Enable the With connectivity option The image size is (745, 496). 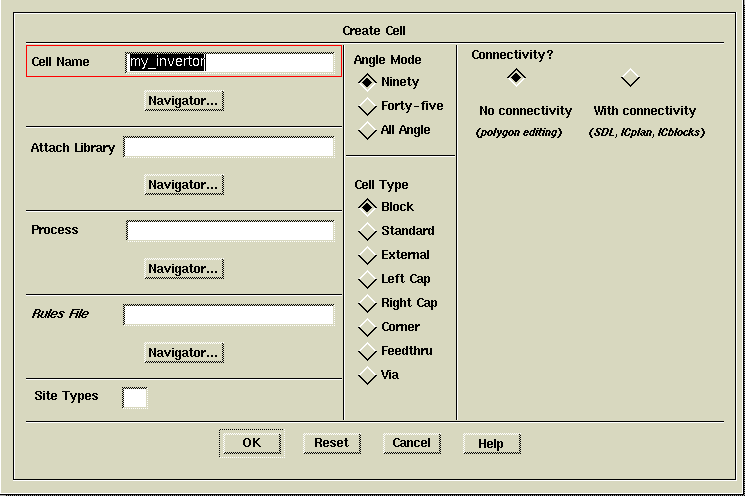630,78
